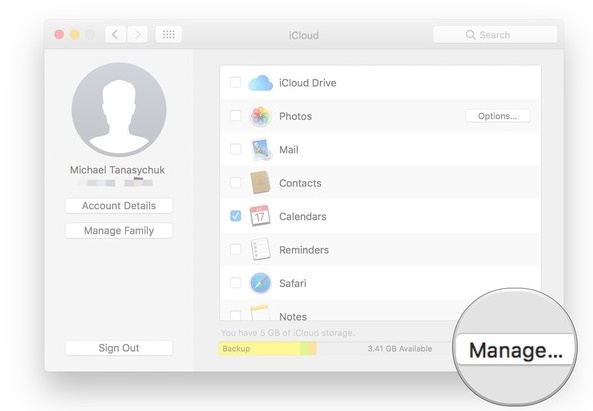Click Manage Family button
The image size is (593, 411).
click(119, 231)
